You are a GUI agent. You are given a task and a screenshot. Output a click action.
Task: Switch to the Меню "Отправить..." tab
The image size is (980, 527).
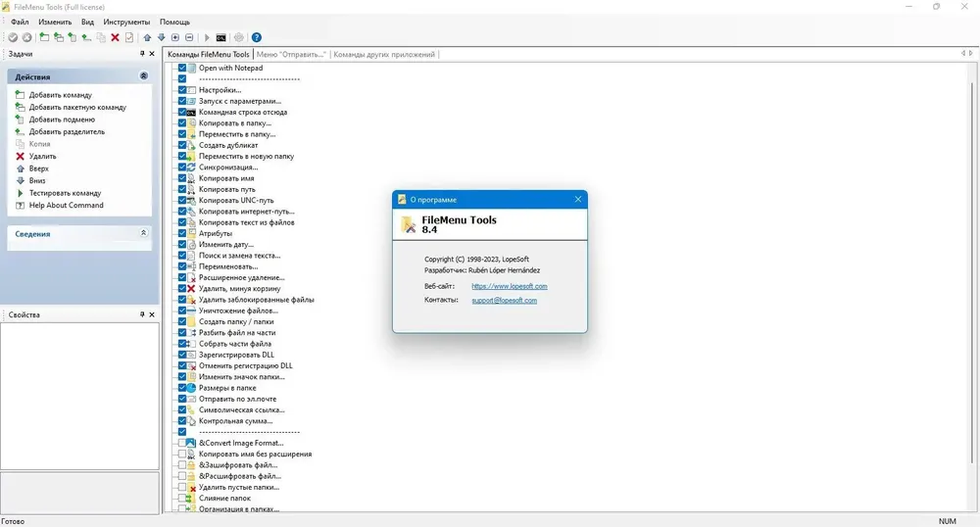(x=291, y=54)
